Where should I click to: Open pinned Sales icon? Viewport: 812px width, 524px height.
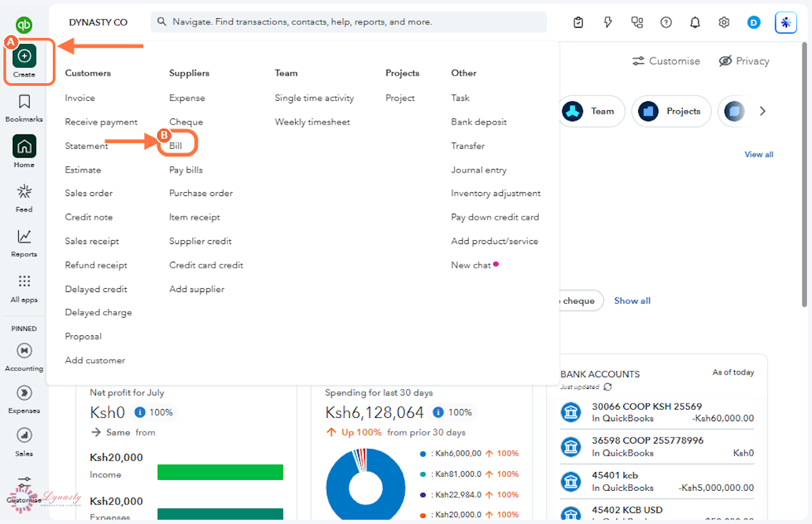[x=24, y=435]
